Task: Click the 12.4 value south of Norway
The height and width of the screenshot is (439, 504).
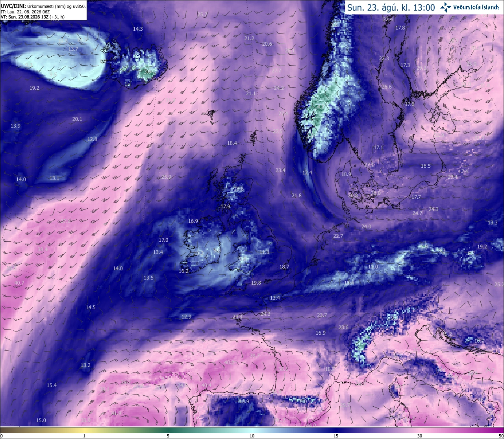Action: click(x=307, y=172)
